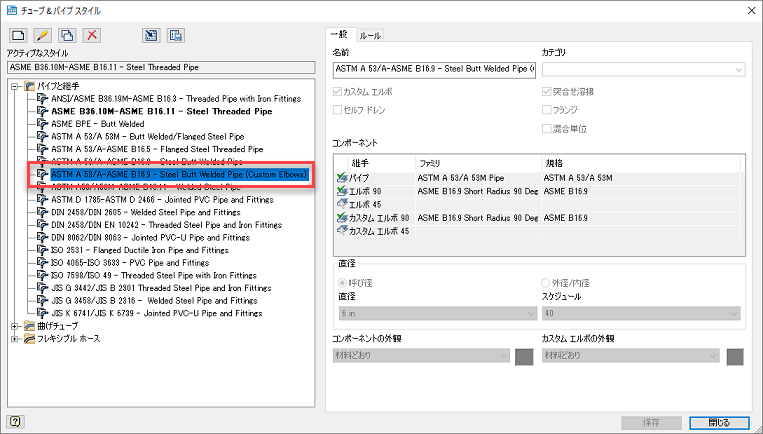Expand the 曲げチューブ tree node

pyautogui.click(x=15, y=326)
